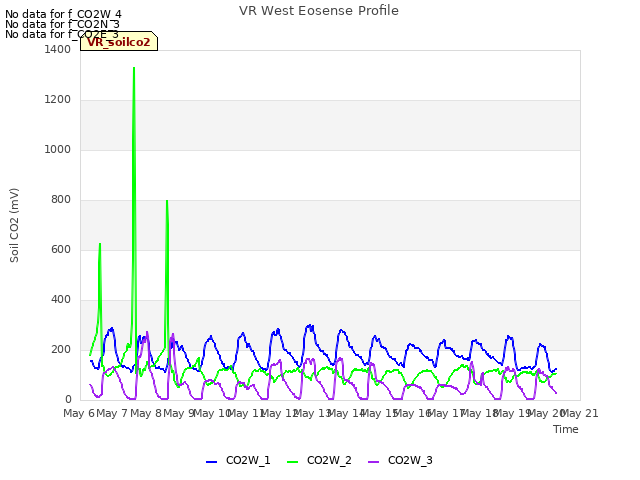640x480 pixels.
Task: Toggle the CO2W_1 legend entry
Action: [238, 460]
